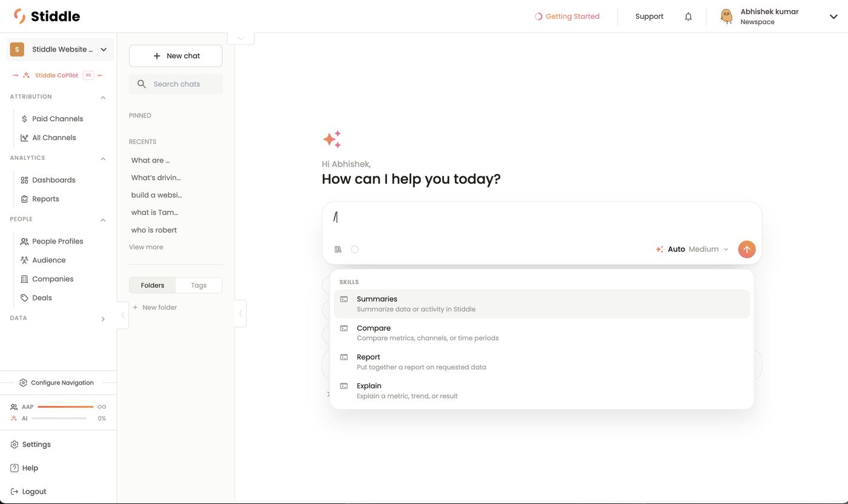Select the Summaries skill
Image resolution: width=848 pixels, height=504 pixels.
[x=542, y=303]
